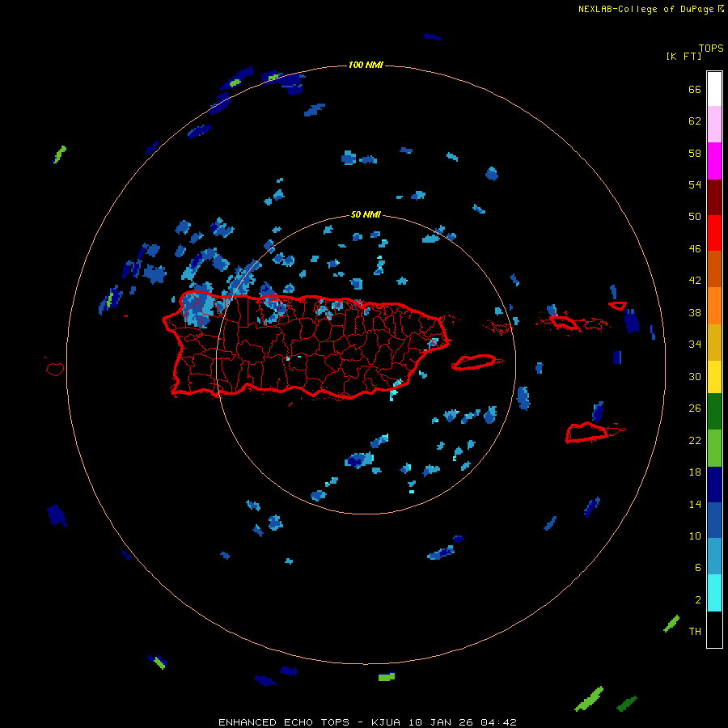This screenshot has width=728, height=728.
Task: Click the 58 legend value
Action: [x=695, y=153]
